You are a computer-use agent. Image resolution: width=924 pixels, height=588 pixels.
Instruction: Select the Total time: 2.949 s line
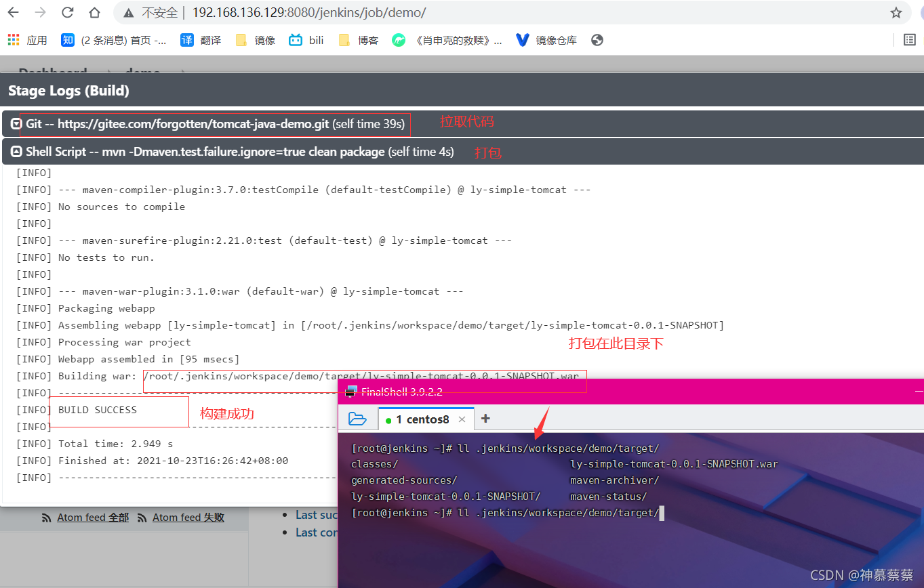coord(94,444)
